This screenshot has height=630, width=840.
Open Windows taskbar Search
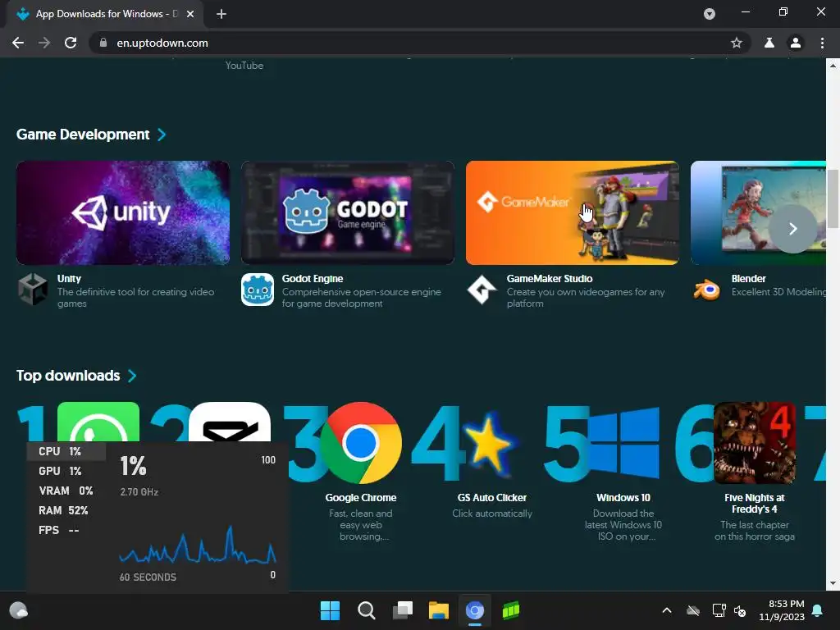click(367, 610)
